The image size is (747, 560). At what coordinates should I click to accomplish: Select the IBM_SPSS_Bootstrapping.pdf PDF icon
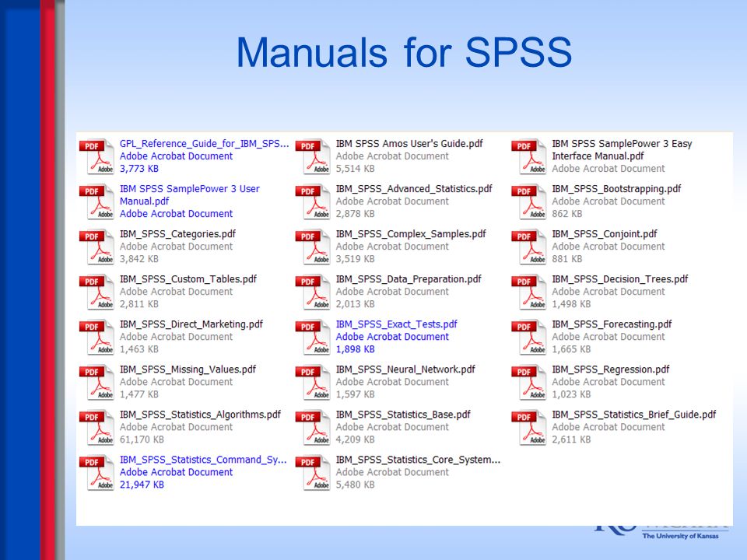click(x=529, y=201)
